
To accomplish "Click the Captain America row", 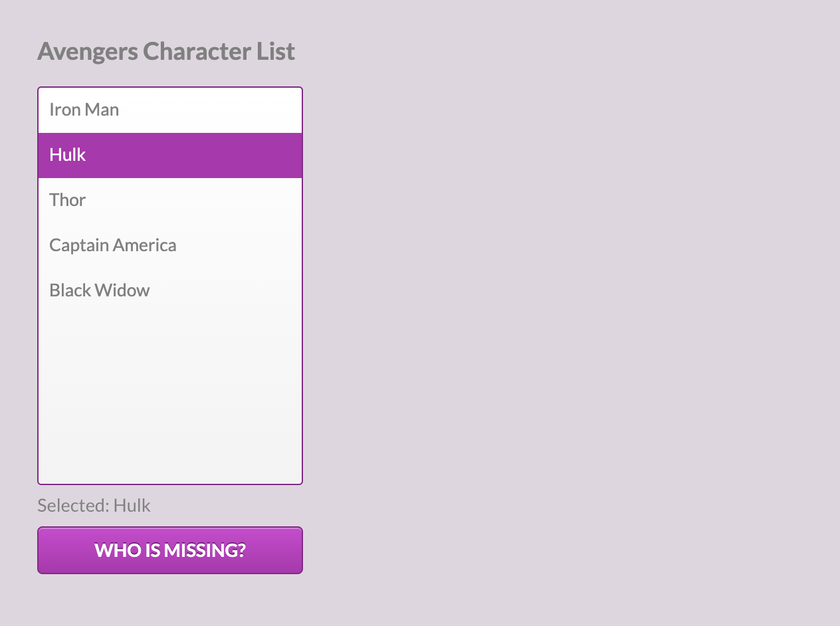I will point(170,245).
